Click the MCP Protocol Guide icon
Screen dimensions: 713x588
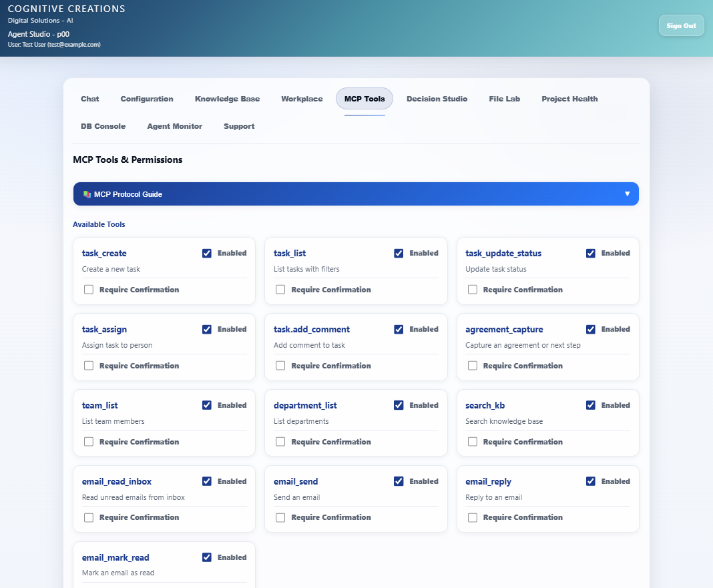click(x=86, y=194)
